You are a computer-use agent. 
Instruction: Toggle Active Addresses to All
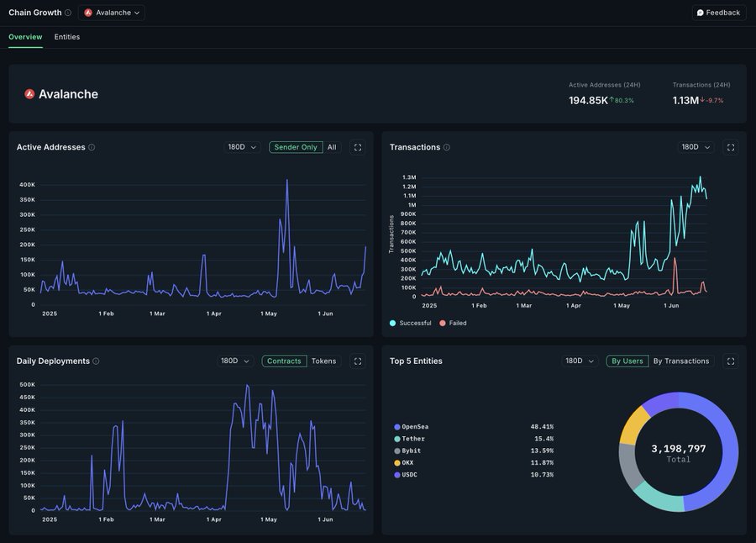332,147
